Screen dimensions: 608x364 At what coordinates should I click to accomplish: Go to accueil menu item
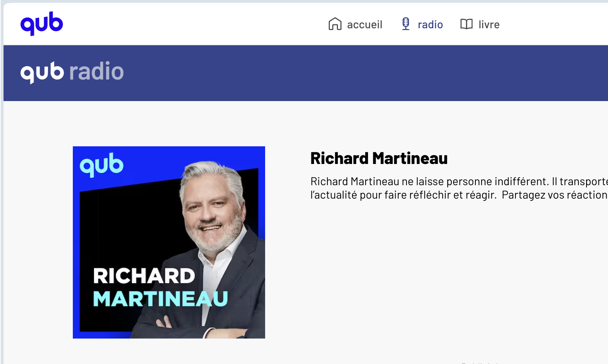[x=355, y=24]
